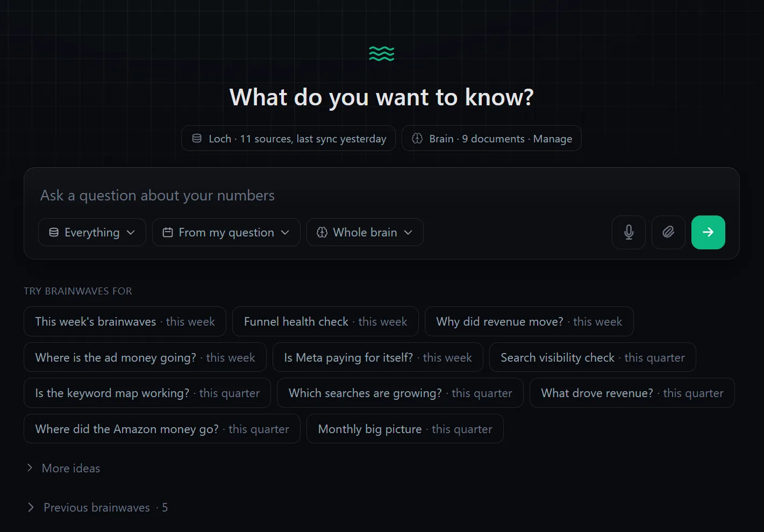Pick Why did revenue move? suggestion
This screenshot has width=764, height=532.
[529, 321]
